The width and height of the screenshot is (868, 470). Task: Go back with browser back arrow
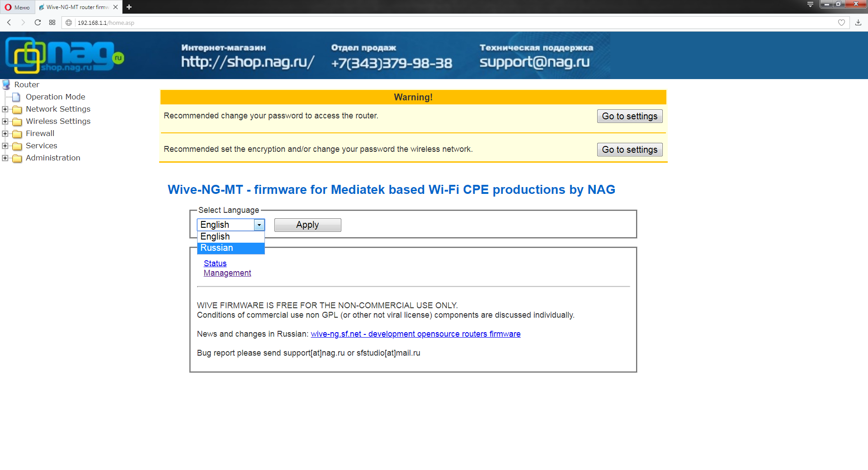point(9,23)
